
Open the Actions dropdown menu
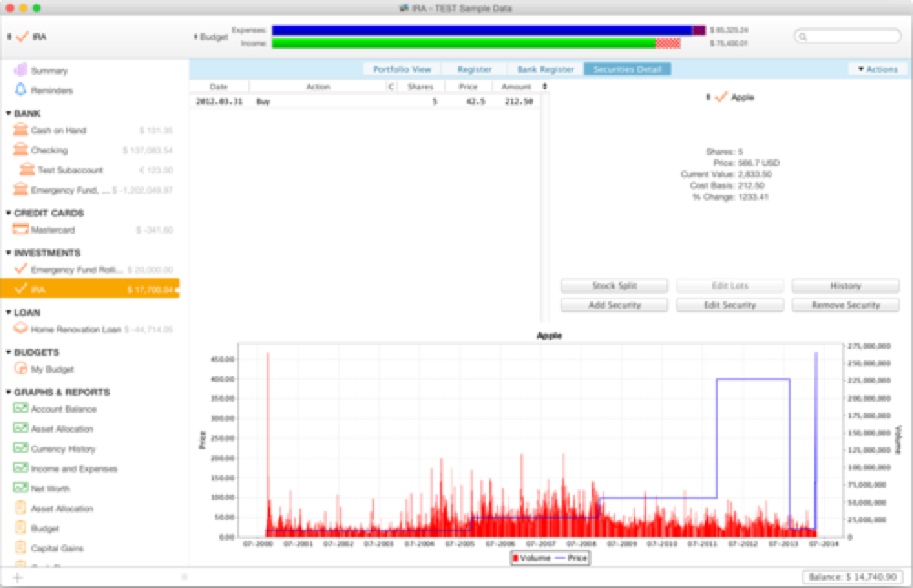coord(878,69)
